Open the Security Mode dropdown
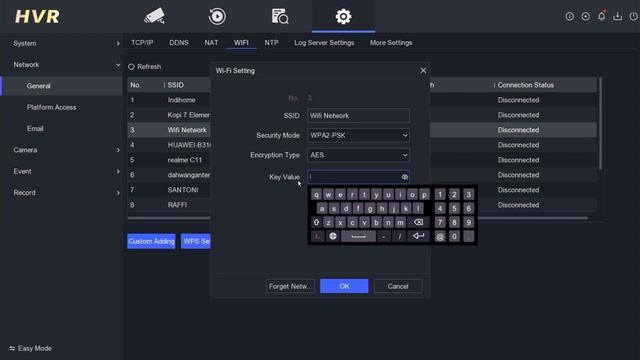The image size is (640, 360). [358, 135]
